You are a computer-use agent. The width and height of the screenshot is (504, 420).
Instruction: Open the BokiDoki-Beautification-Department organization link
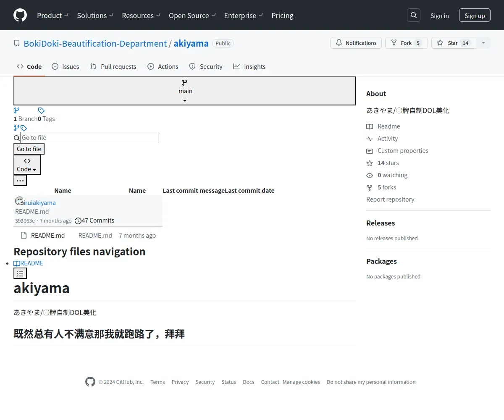[95, 44]
